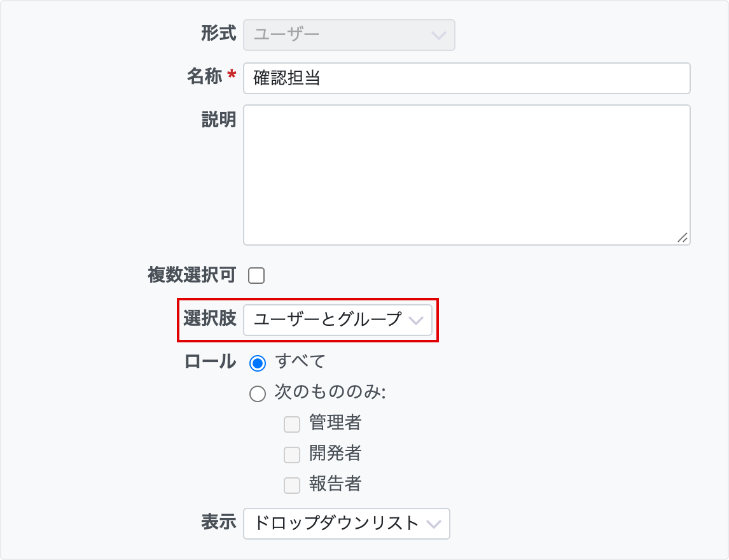Check the 開発者 role checkbox
The image size is (729, 560).
[x=292, y=454]
